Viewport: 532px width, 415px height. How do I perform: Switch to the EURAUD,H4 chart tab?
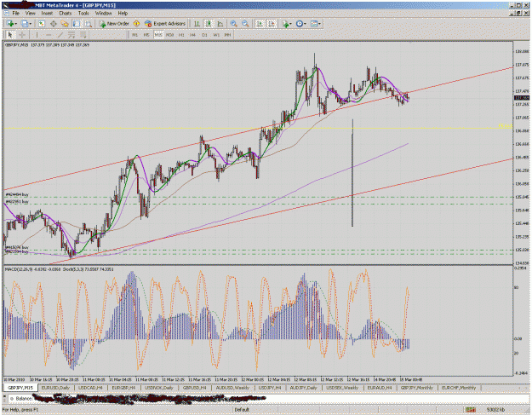coord(380,388)
